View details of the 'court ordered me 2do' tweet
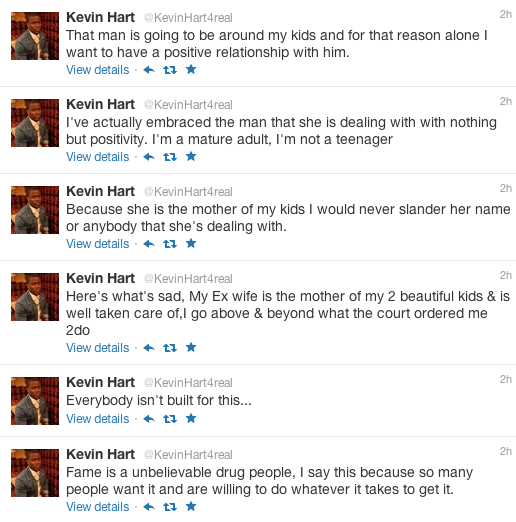Image resolution: width=516 pixels, height=522 pixels. (x=97, y=348)
